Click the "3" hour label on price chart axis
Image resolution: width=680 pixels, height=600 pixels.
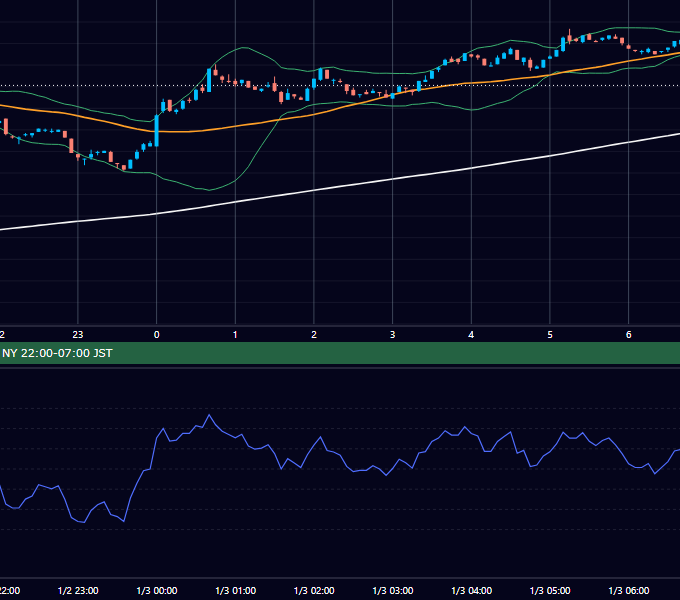392,335
